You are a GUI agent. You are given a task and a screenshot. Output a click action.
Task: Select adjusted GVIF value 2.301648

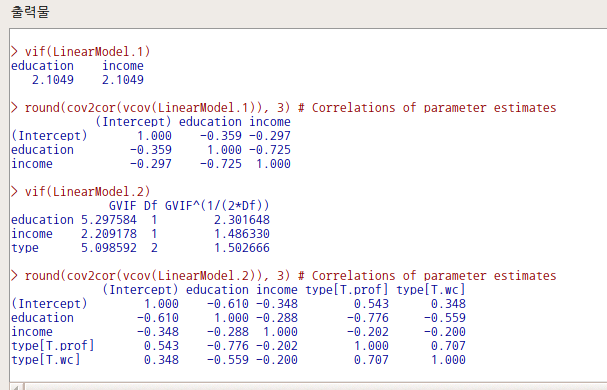pos(242,220)
